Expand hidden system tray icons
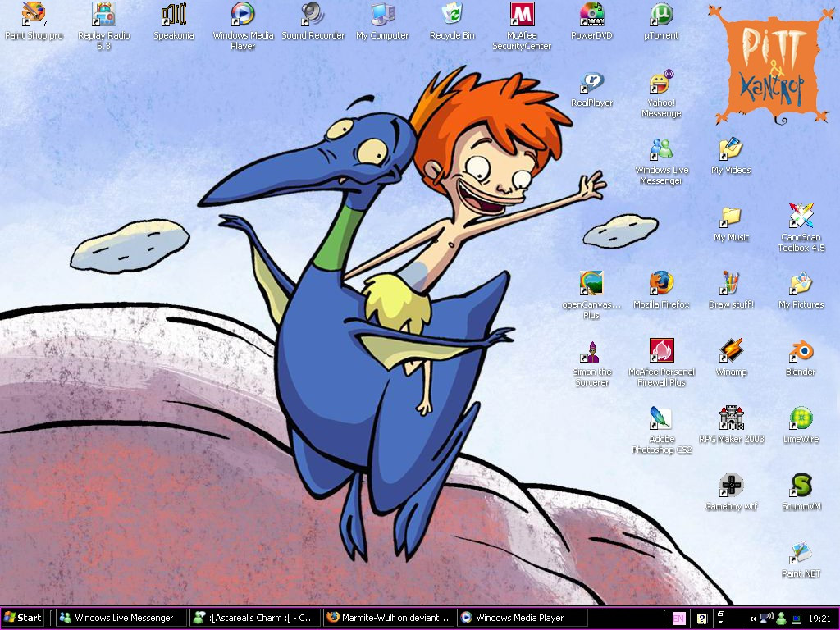The height and width of the screenshot is (630, 840). pyautogui.click(x=753, y=619)
